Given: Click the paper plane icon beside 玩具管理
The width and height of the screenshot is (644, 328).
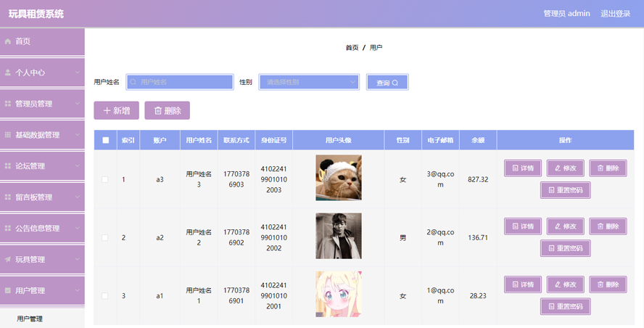Looking at the screenshot, I should point(7,259).
